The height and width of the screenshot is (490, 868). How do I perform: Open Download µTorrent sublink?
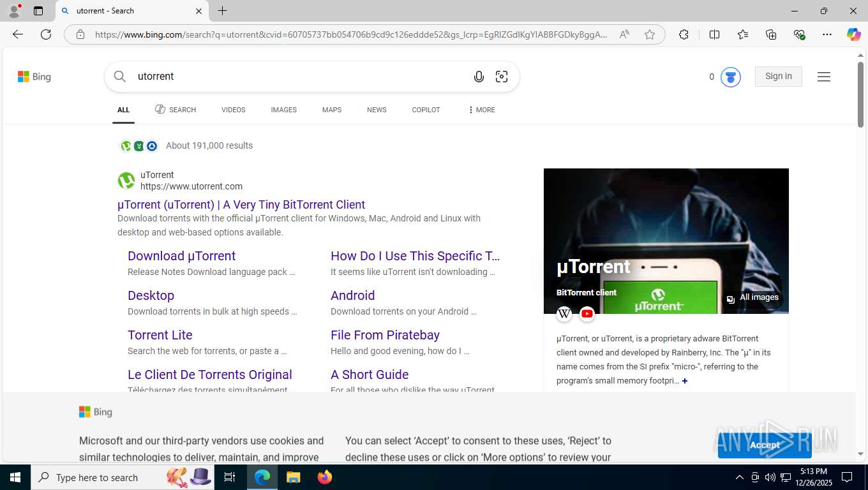[x=182, y=256]
